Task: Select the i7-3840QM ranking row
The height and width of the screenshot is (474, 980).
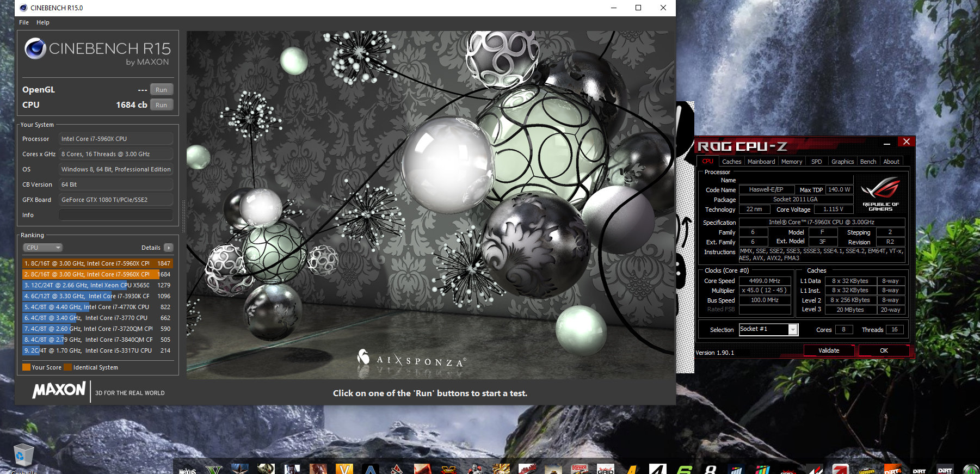Action: [x=97, y=340]
